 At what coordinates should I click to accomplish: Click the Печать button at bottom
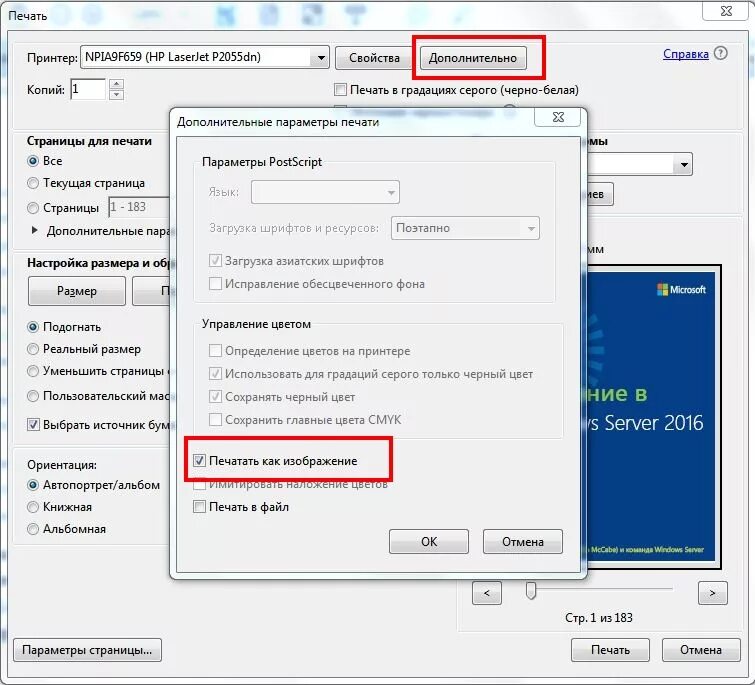click(x=610, y=650)
